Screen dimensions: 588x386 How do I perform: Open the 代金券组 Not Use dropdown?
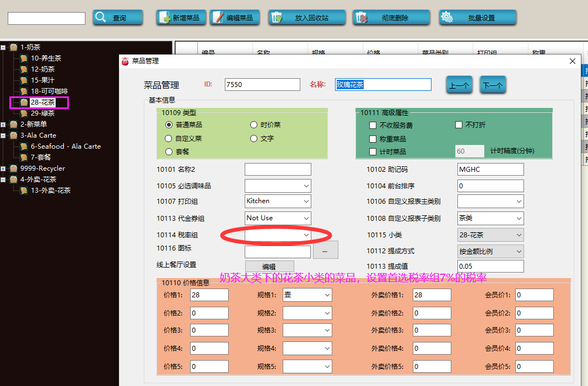278,218
